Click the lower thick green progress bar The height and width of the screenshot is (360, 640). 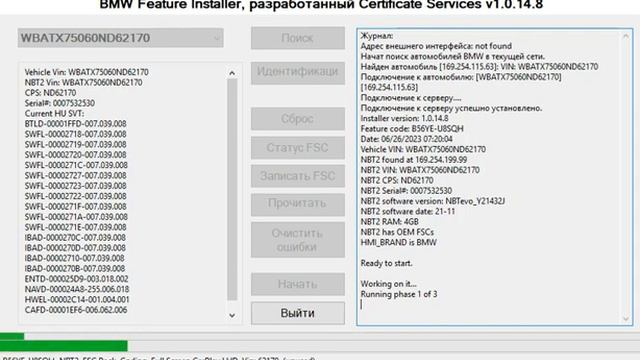tap(64, 346)
